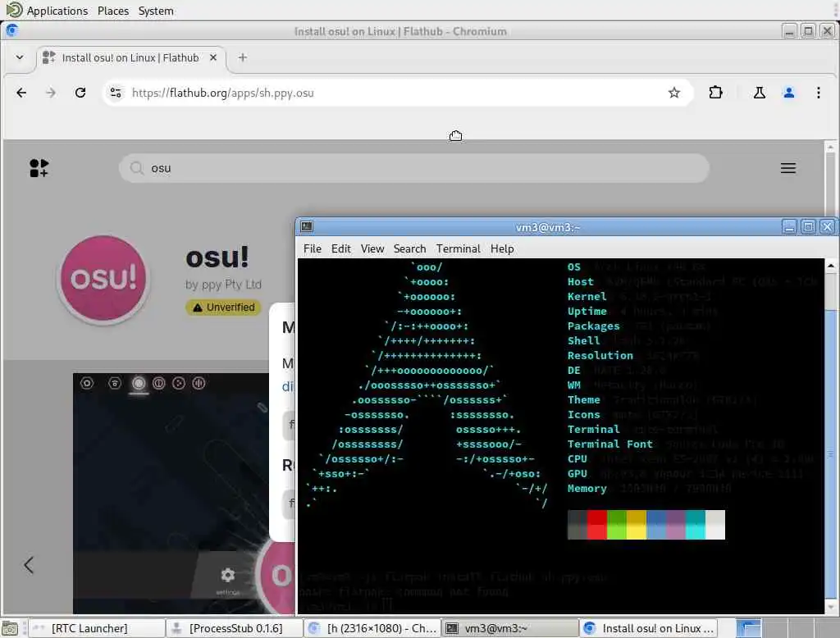Open terminal Search menu
Viewport: 840px width, 638px height.
409,248
